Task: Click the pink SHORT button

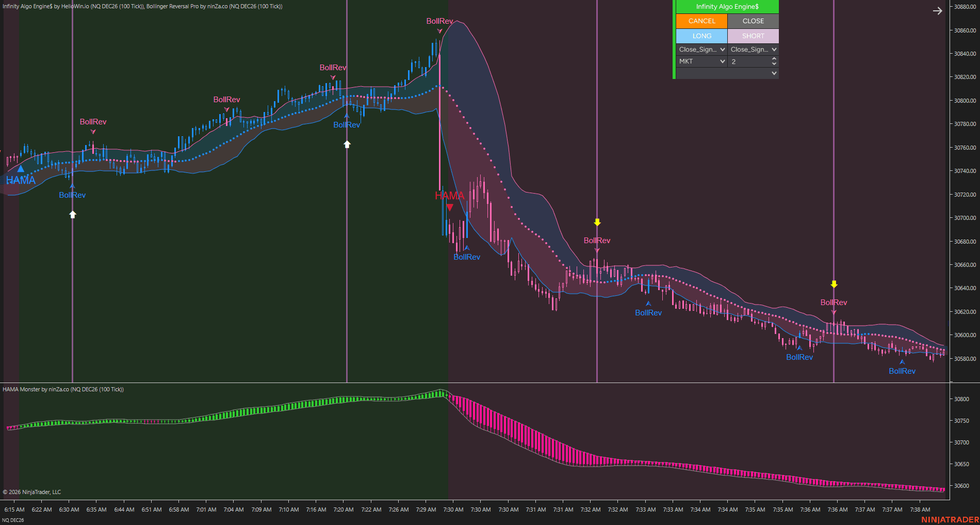Action: 753,36
